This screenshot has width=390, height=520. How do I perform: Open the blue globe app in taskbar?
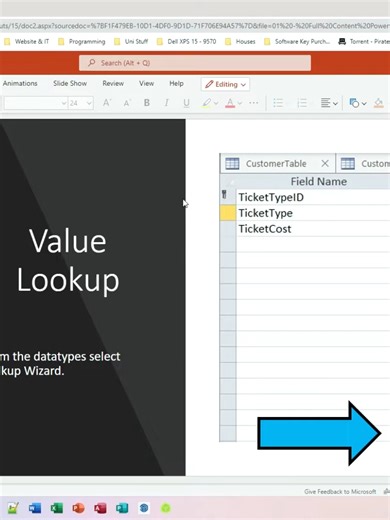coord(144,508)
